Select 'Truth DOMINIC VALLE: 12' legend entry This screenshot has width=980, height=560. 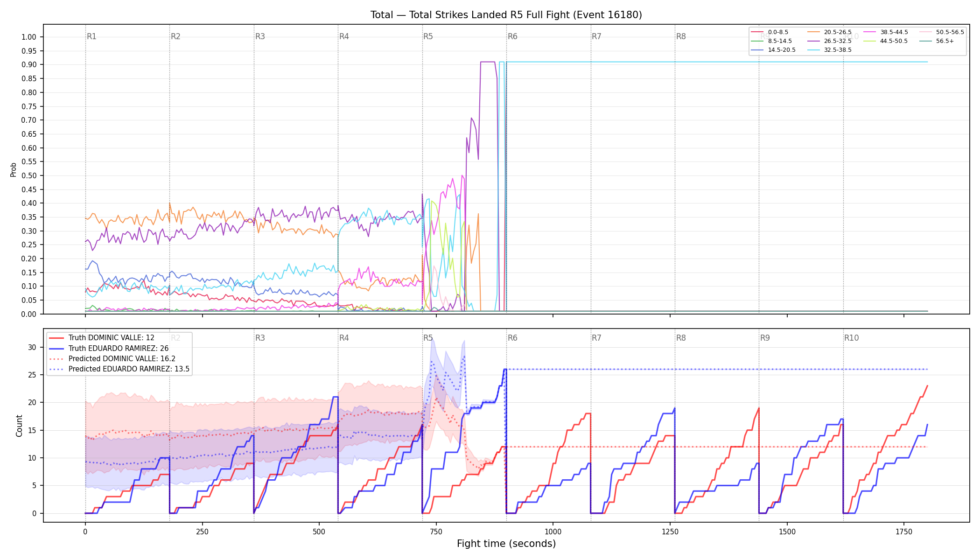[102, 338]
